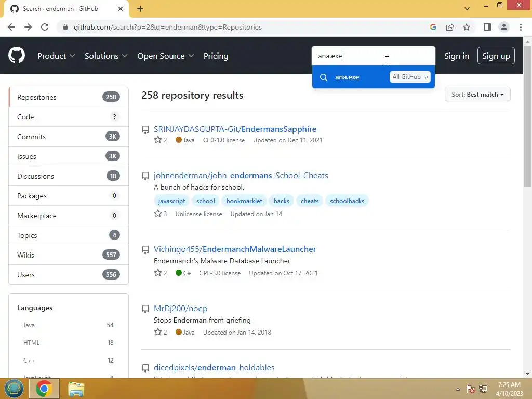Click the school topic tag
Image resolution: width=532 pixels, height=399 pixels.
[x=206, y=201]
